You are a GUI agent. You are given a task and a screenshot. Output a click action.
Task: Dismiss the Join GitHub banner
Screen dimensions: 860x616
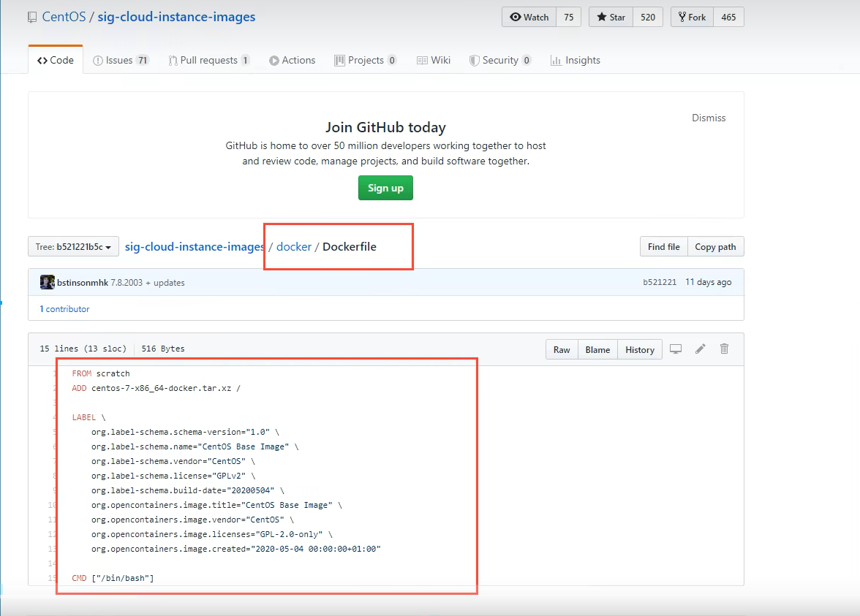709,118
